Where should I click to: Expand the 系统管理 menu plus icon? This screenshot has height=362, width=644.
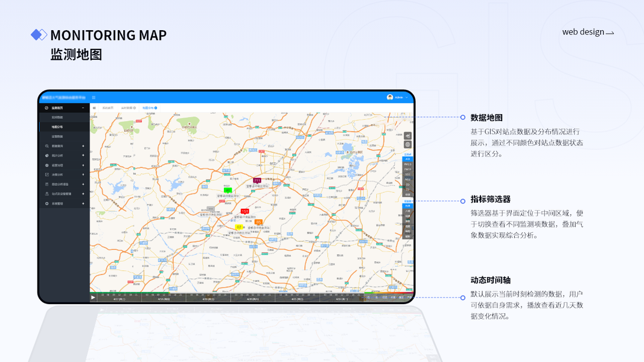[x=83, y=203]
